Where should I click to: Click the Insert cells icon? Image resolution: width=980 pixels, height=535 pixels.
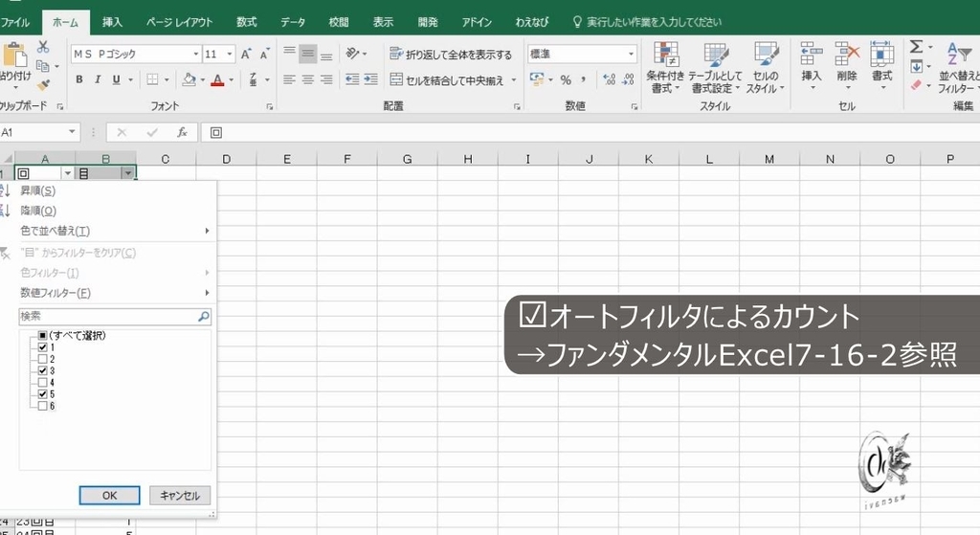point(812,55)
